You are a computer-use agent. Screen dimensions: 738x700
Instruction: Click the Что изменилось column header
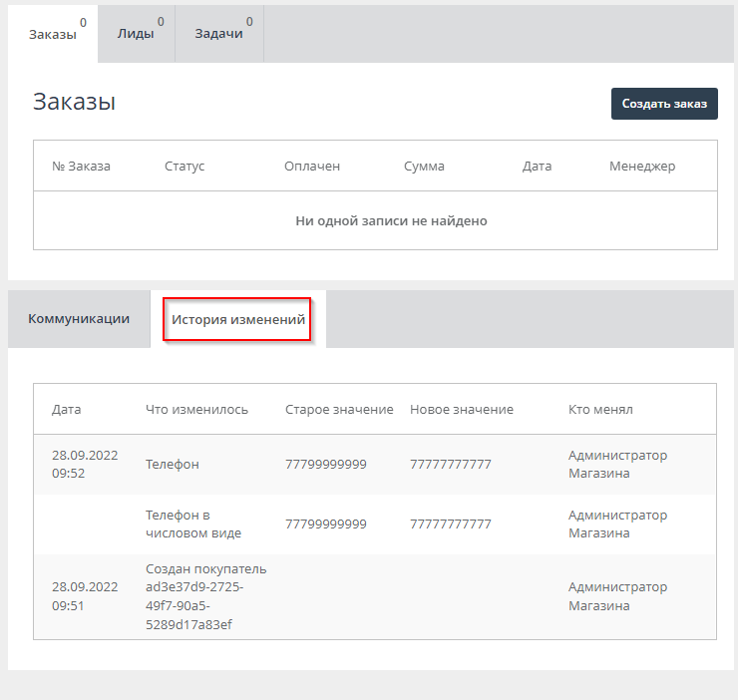tap(196, 409)
